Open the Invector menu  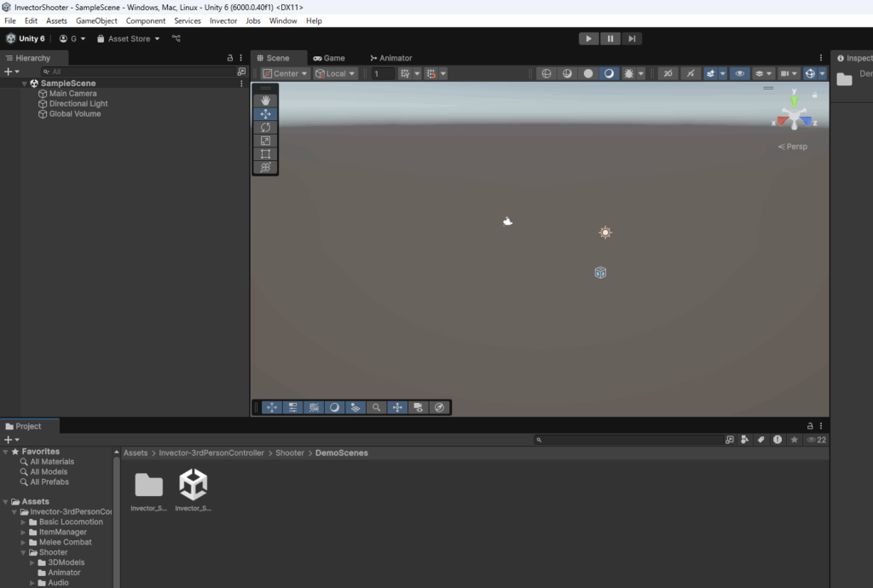(x=223, y=20)
